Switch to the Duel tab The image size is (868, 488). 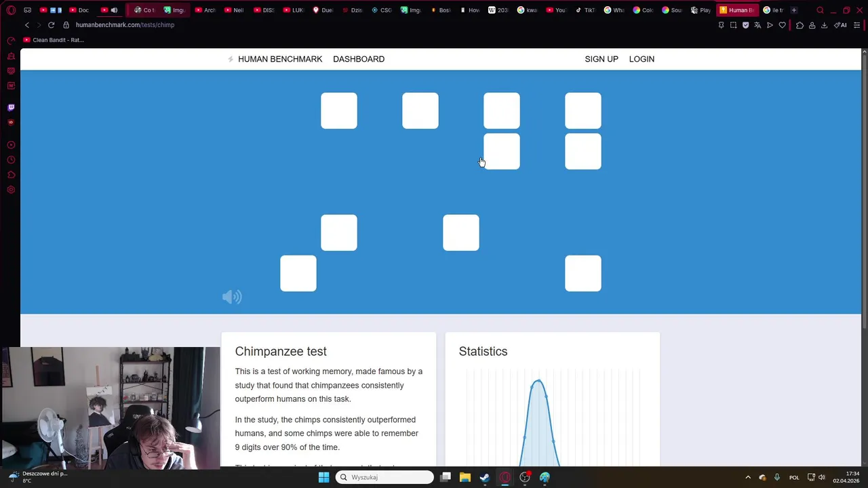[x=323, y=10]
